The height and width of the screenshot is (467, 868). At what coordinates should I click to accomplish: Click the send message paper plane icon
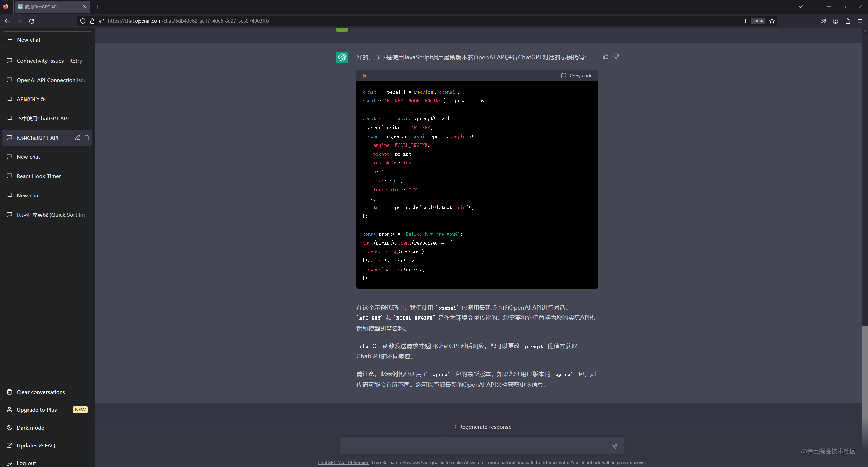[614, 446]
